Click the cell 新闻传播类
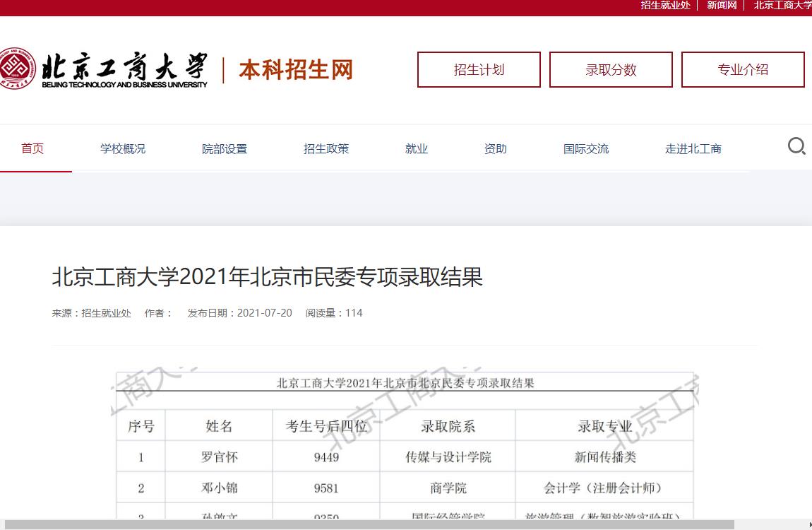Image resolution: width=812 pixels, height=530 pixels. point(605,457)
